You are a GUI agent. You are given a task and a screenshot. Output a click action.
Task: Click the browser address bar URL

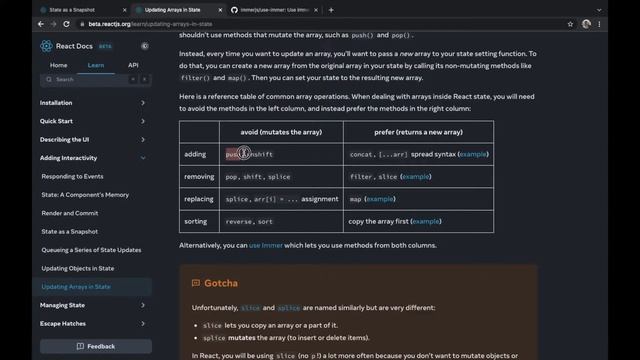150,24
